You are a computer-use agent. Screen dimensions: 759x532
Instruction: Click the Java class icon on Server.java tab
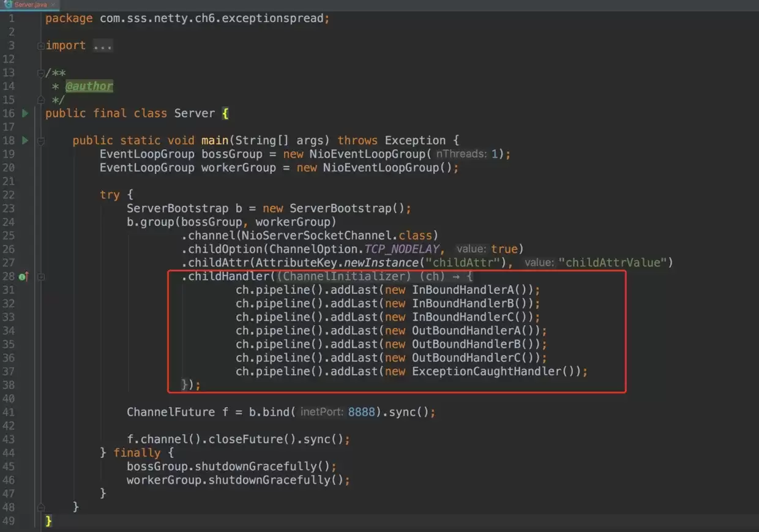(7, 4)
